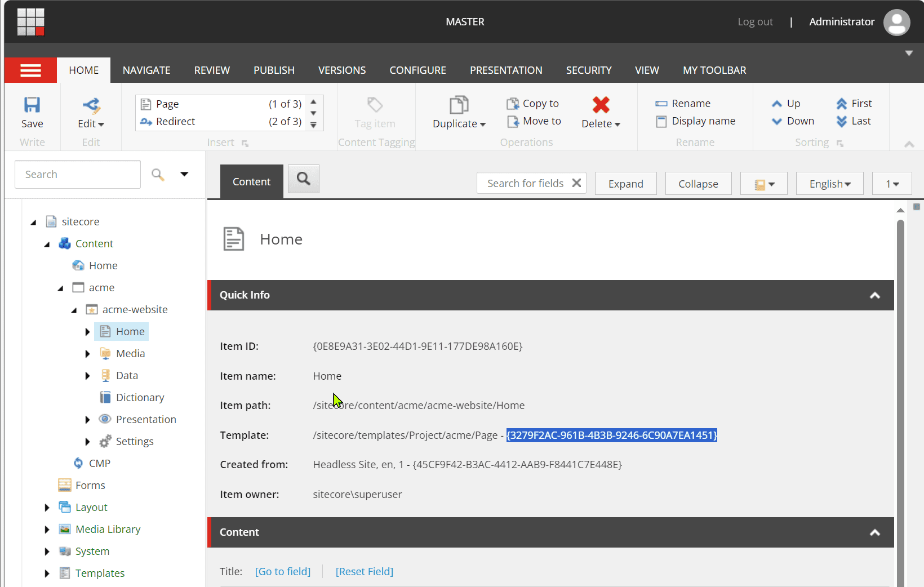Click the red Delete X icon
The height and width of the screenshot is (587, 924).
pyautogui.click(x=601, y=105)
